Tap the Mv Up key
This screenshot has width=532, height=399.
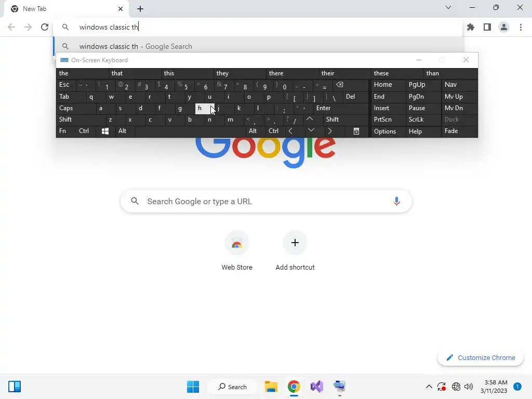(459, 97)
